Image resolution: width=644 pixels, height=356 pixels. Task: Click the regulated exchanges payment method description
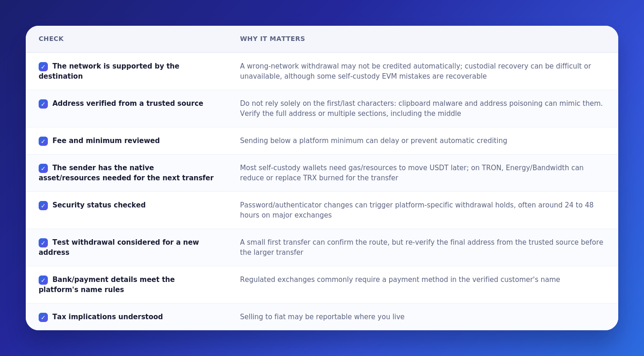click(400, 280)
